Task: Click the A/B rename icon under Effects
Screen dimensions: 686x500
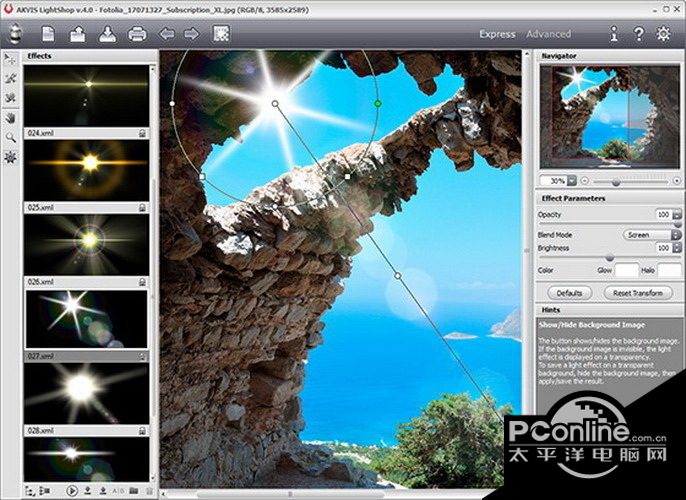Action: tap(118, 491)
